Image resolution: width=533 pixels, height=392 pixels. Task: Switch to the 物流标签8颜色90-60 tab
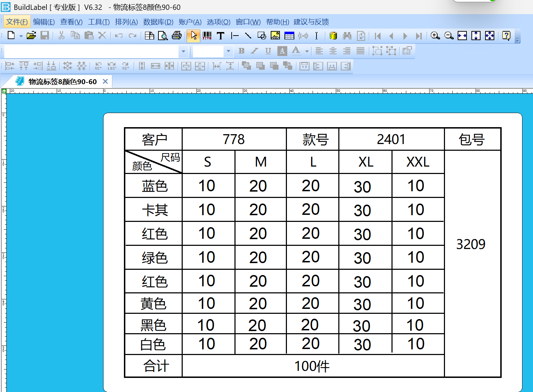point(62,82)
